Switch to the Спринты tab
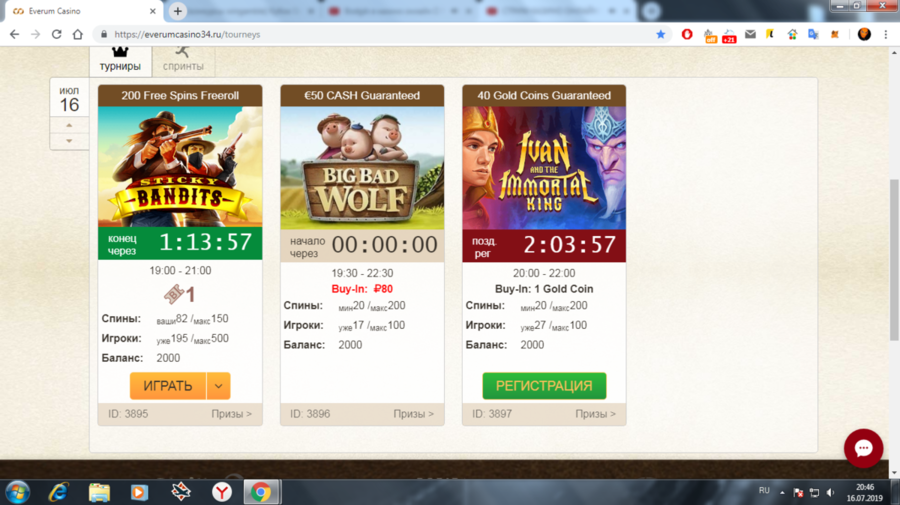 (182, 58)
